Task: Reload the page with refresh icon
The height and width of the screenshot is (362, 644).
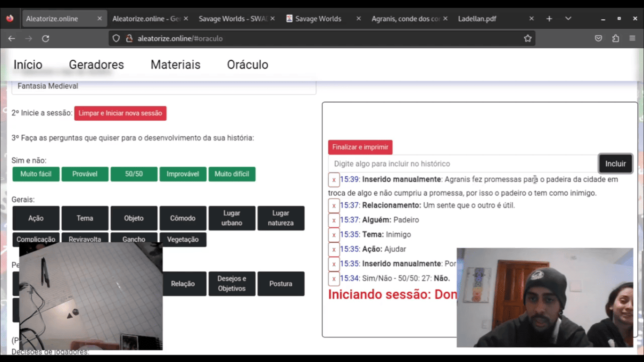Action: pos(46,39)
